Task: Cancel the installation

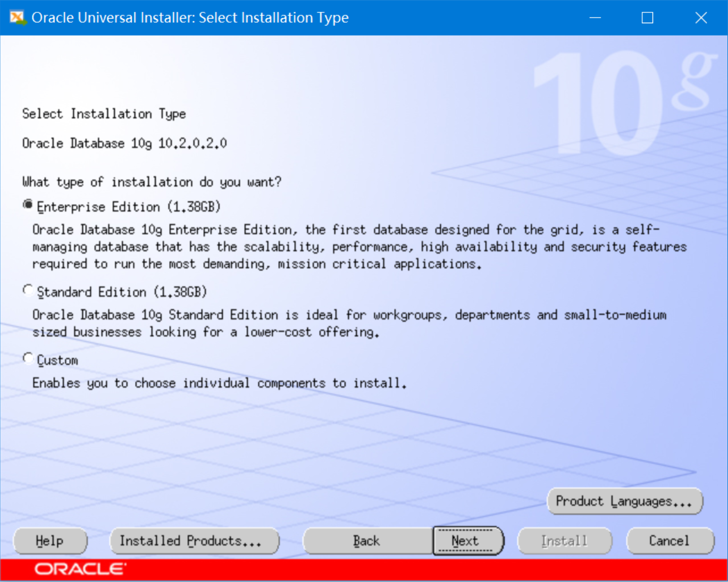Action: click(670, 541)
